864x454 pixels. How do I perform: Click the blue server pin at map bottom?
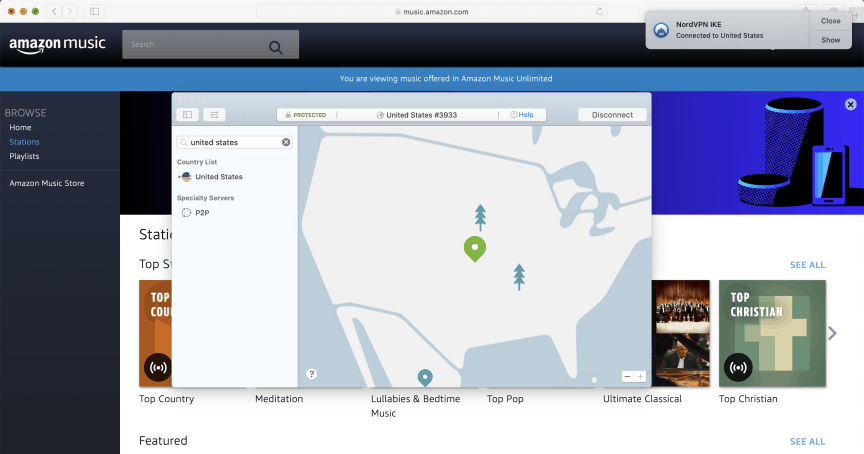[425, 376]
